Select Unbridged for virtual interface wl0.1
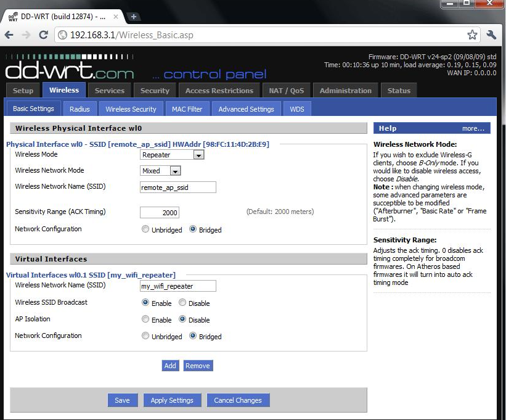This screenshot has width=506, height=420. (145, 336)
